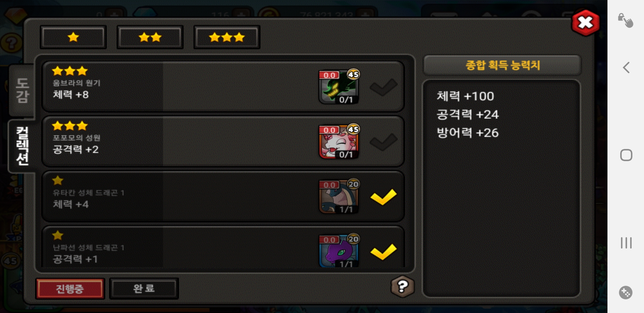This screenshot has height=313, width=644.
Task: Select the purple dragon portrait
Action: [339, 251]
